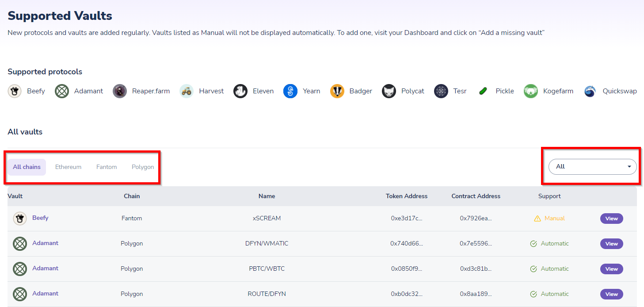Click the Kogefarm protocol icon
644x307 pixels.
531,91
